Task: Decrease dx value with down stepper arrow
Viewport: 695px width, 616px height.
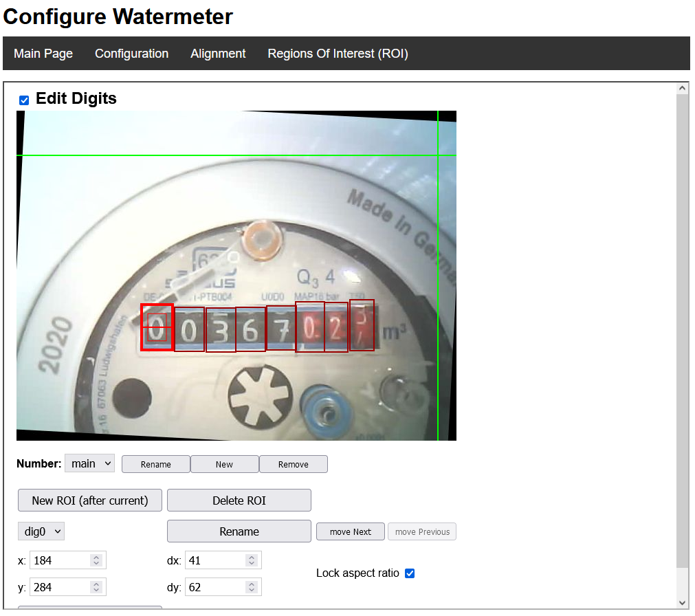Action: (252, 564)
